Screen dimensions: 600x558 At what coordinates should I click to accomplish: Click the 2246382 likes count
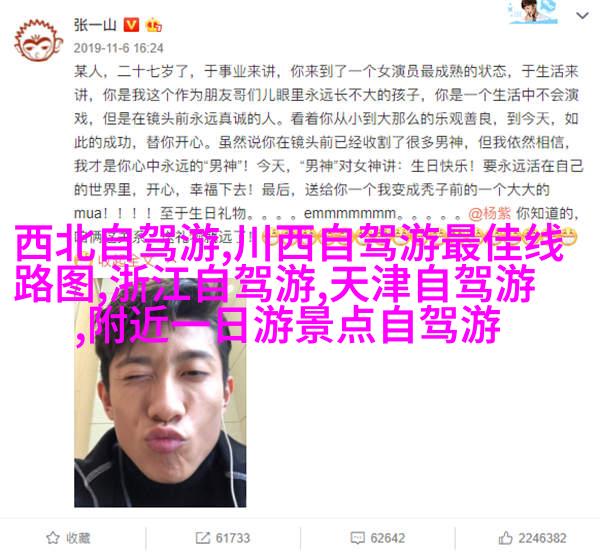(542, 538)
